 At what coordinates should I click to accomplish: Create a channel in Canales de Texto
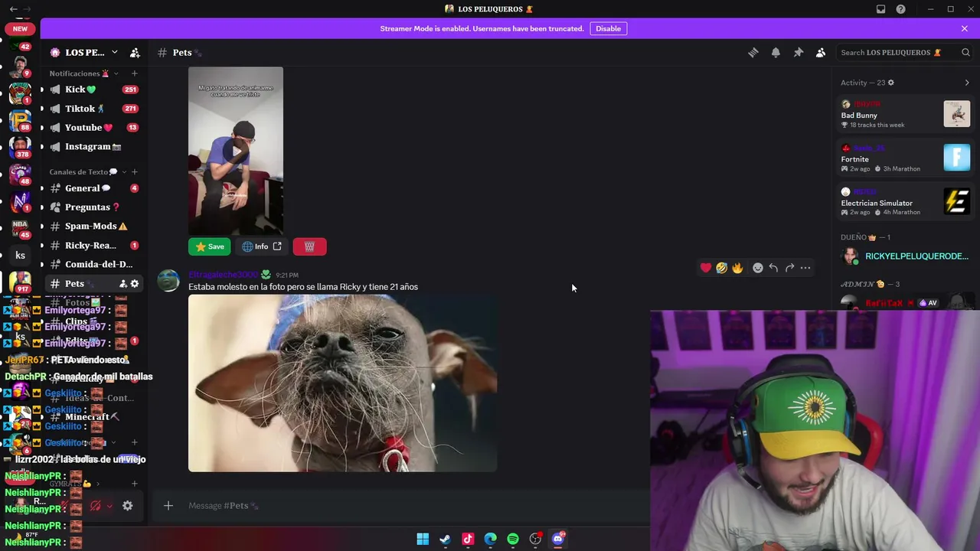[135, 172]
